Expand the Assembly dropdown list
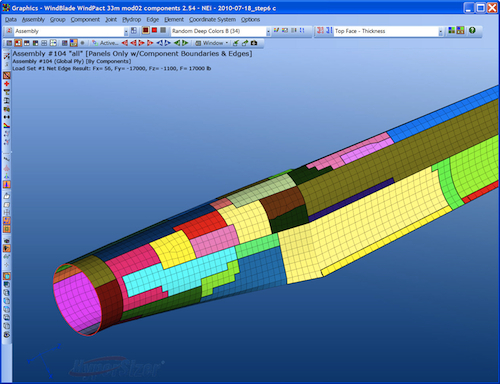 click(x=126, y=32)
